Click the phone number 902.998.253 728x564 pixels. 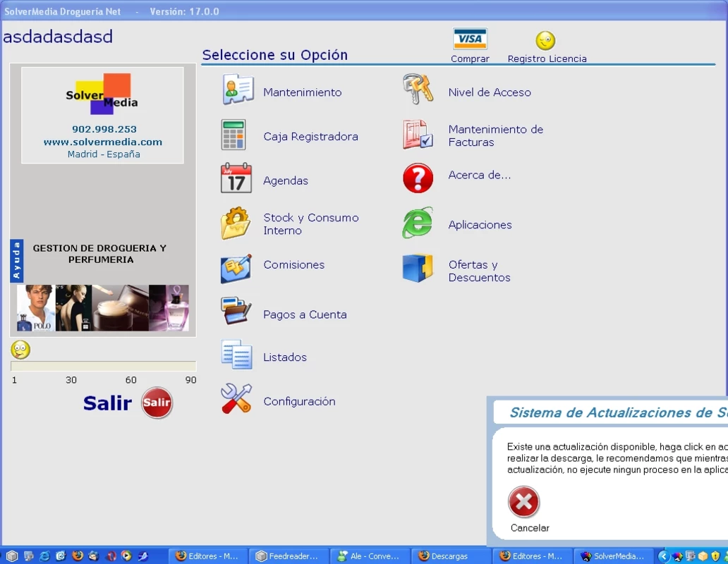tap(104, 129)
